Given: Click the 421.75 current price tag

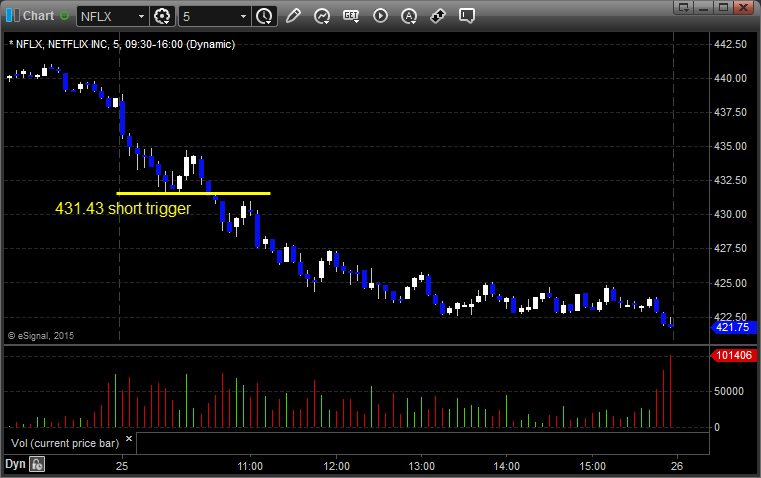Looking at the screenshot, I should point(734,327).
